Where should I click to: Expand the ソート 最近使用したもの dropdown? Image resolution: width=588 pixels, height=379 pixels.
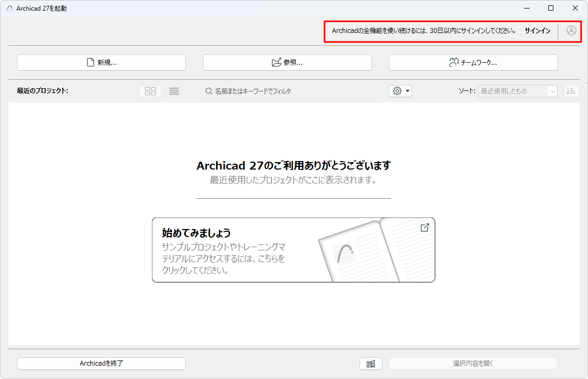[x=517, y=91]
